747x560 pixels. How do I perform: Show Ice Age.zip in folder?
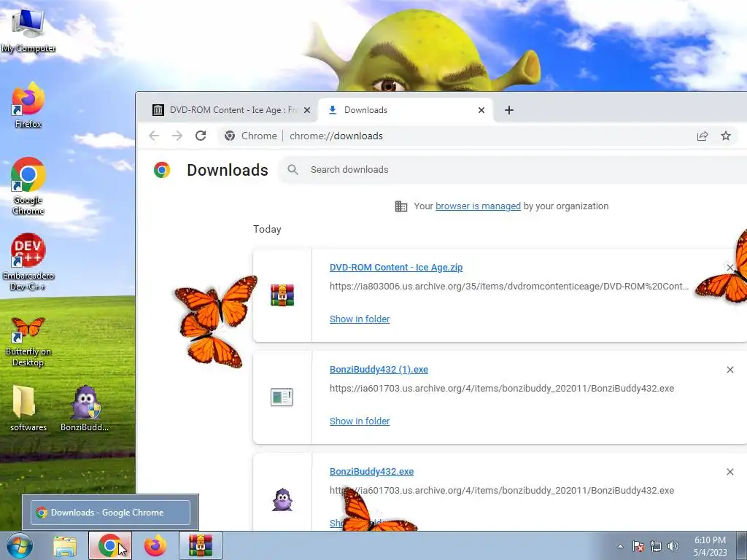360,319
